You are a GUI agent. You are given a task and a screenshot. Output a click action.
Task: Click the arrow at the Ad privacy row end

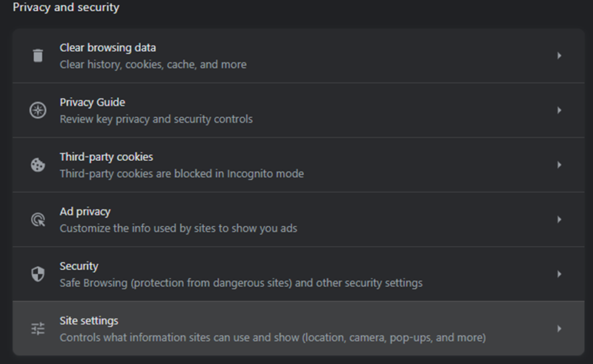point(559,219)
